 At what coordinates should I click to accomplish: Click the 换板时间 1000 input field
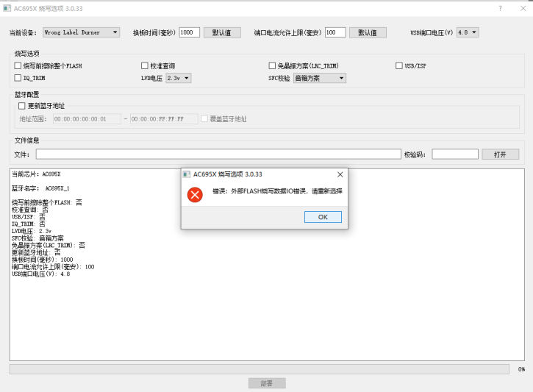[x=189, y=32]
